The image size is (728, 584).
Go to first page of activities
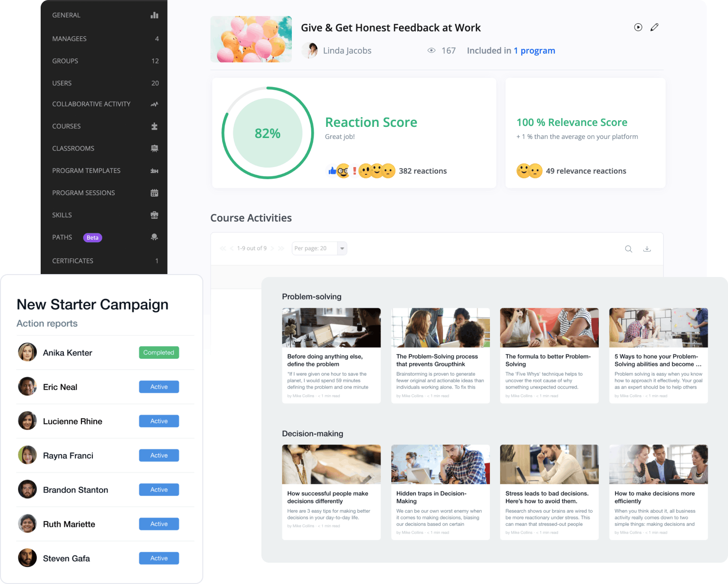[223, 248]
